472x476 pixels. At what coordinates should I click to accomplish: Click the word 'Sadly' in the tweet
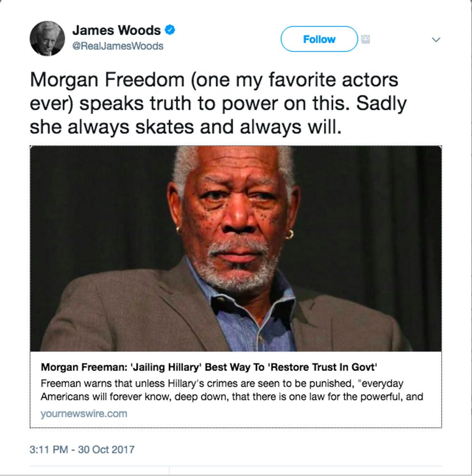click(381, 103)
